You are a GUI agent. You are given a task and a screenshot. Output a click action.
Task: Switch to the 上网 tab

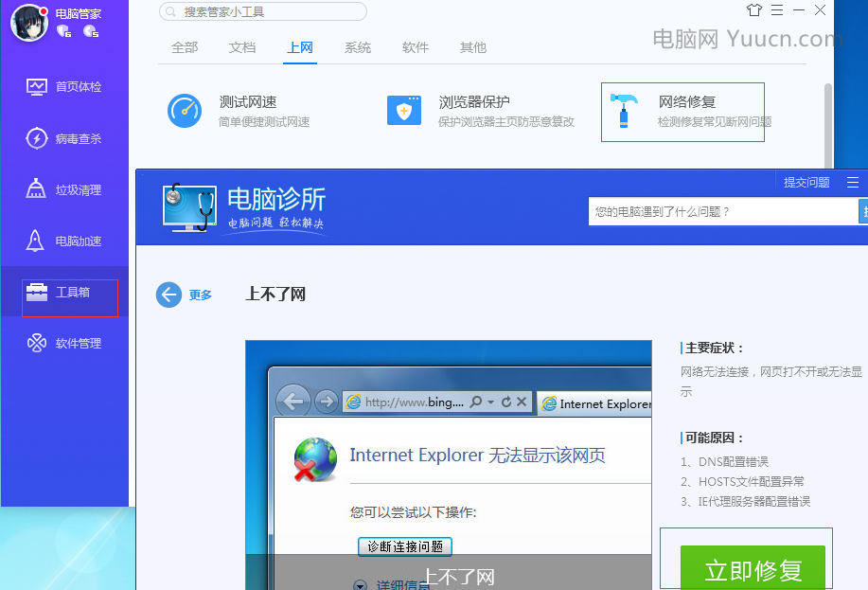coord(300,47)
